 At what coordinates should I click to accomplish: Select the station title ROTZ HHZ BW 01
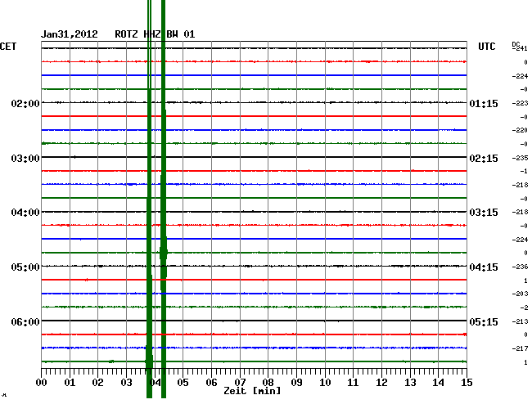click(155, 34)
